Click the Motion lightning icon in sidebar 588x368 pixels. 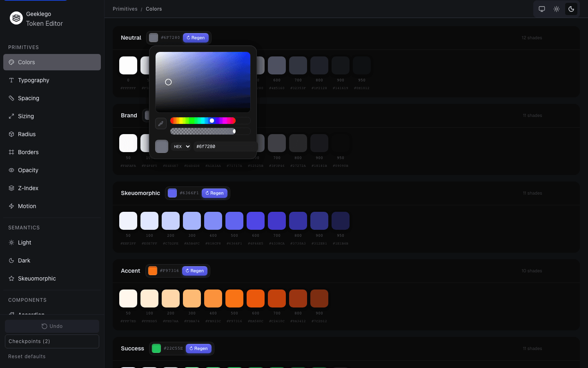[11, 206]
